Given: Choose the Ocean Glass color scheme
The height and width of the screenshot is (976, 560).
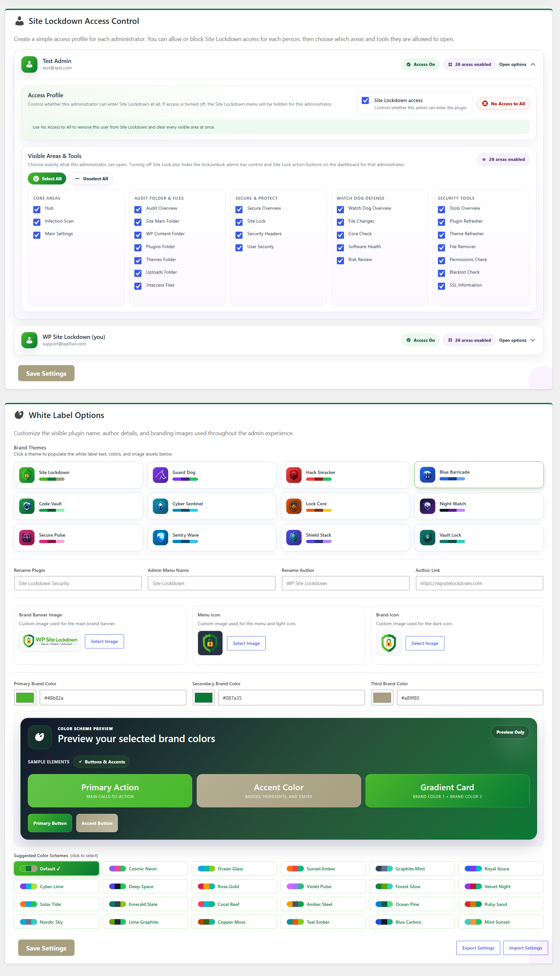Looking at the screenshot, I should tap(234, 868).
